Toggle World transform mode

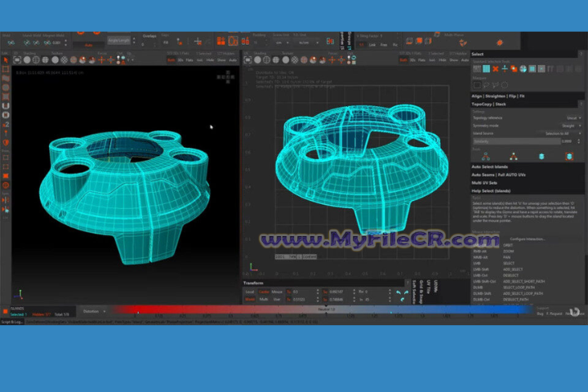250,300
